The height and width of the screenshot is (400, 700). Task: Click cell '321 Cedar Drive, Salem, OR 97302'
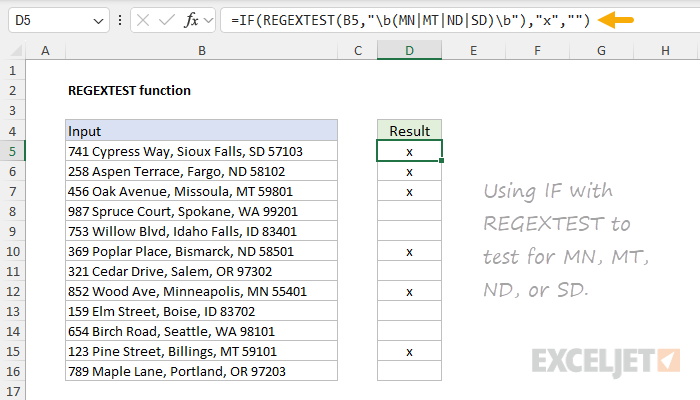click(201, 271)
